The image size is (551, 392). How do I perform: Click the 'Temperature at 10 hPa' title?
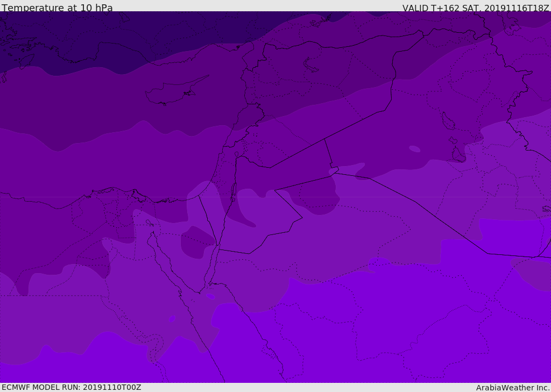click(57, 8)
